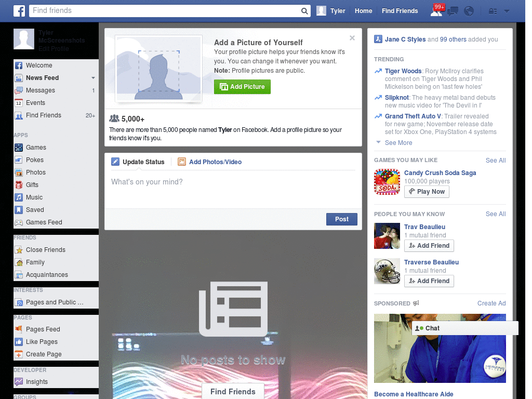Click the Facebook logo icon
This screenshot has width=532, height=399.
point(19,11)
